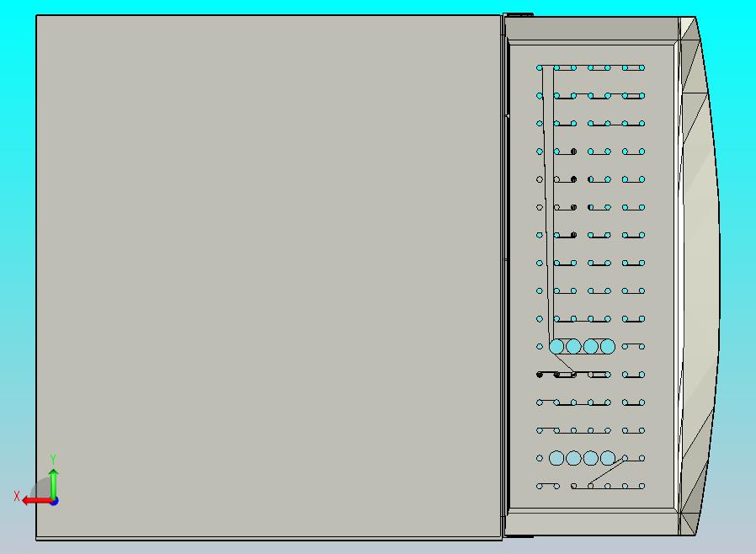This screenshot has width=756, height=554.
Task: Select the diagonal trace line near the bottom hole rows
Action: tap(607, 472)
